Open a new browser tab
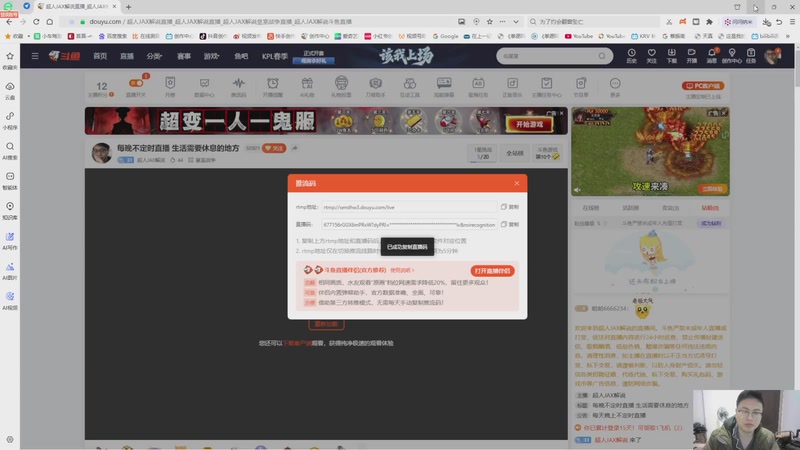The height and width of the screenshot is (450, 800). [129, 7]
